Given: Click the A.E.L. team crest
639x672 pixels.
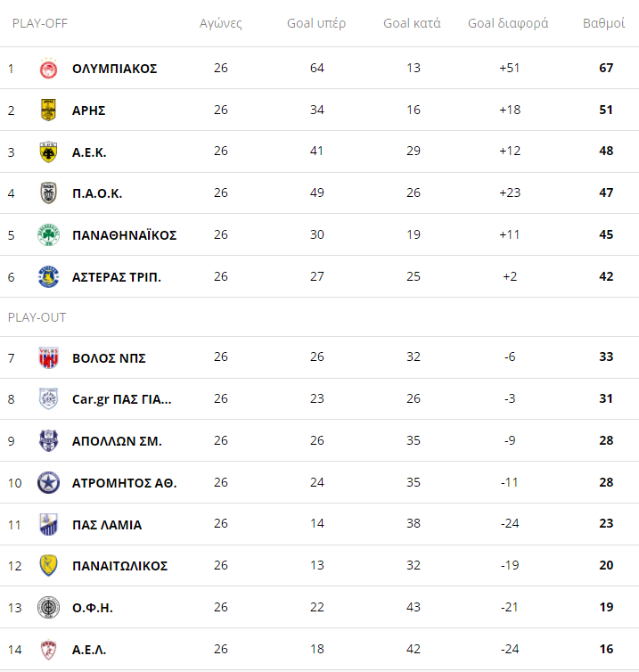Looking at the screenshot, I should point(48,650).
